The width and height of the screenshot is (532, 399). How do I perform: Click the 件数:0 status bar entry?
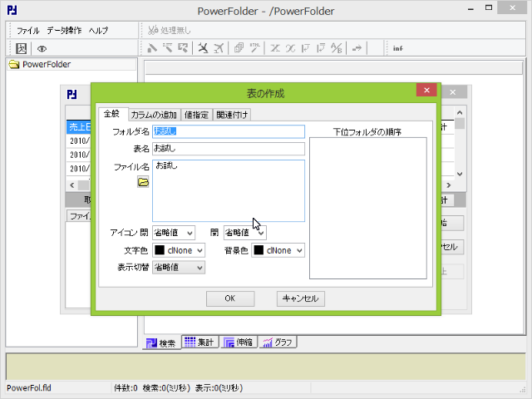pos(126,388)
